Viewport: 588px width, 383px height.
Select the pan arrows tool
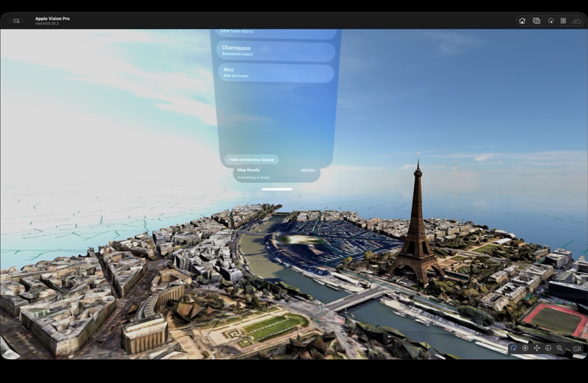pos(537,348)
